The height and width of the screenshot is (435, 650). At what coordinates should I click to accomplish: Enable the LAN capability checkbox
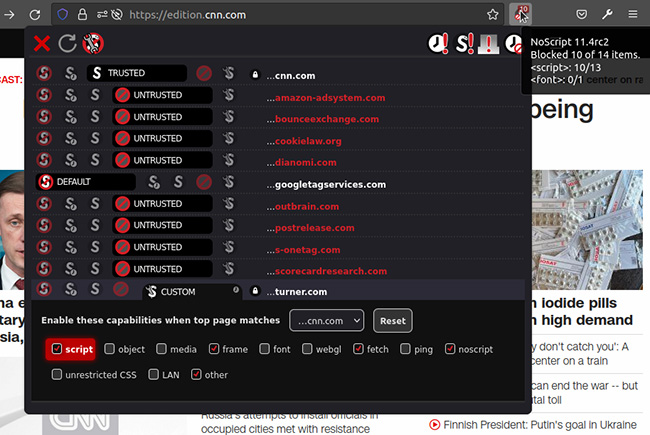point(153,374)
